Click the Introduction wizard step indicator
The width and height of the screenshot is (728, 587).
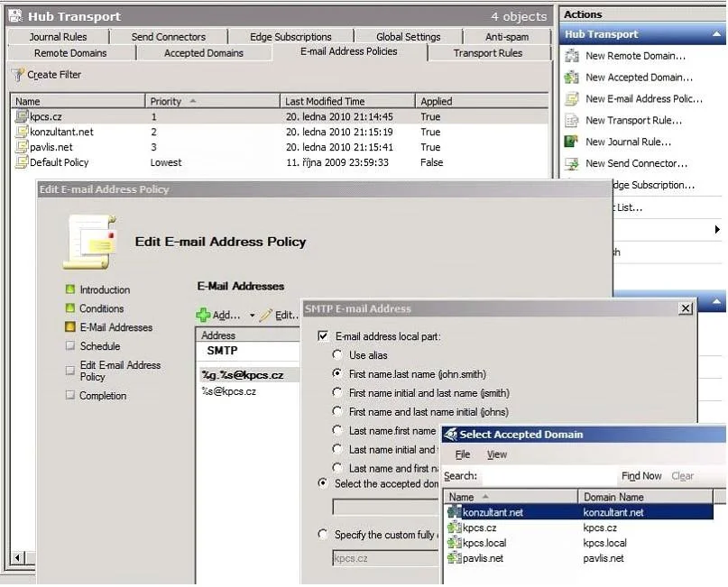click(x=70, y=289)
